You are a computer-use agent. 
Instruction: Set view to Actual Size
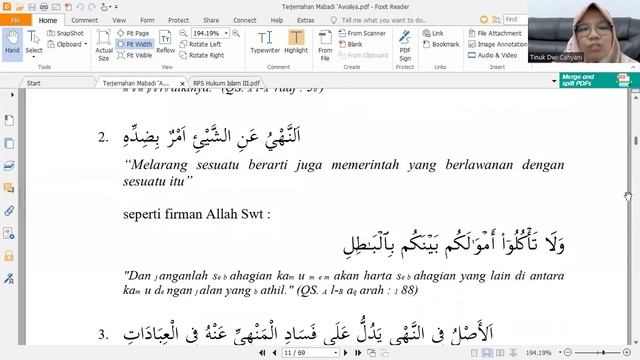click(x=104, y=45)
